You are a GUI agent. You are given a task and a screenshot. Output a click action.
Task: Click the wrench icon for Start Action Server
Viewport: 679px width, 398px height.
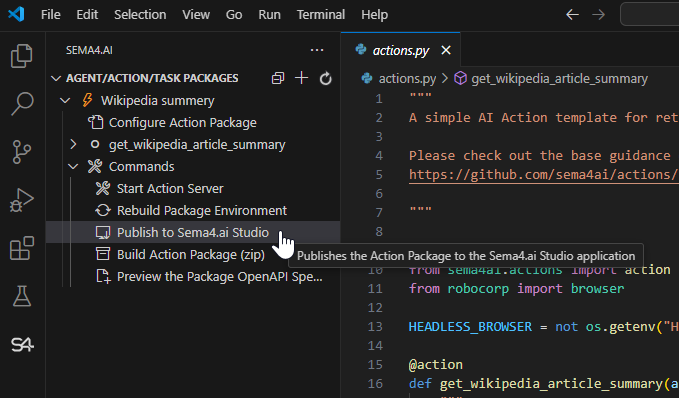tap(103, 188)
